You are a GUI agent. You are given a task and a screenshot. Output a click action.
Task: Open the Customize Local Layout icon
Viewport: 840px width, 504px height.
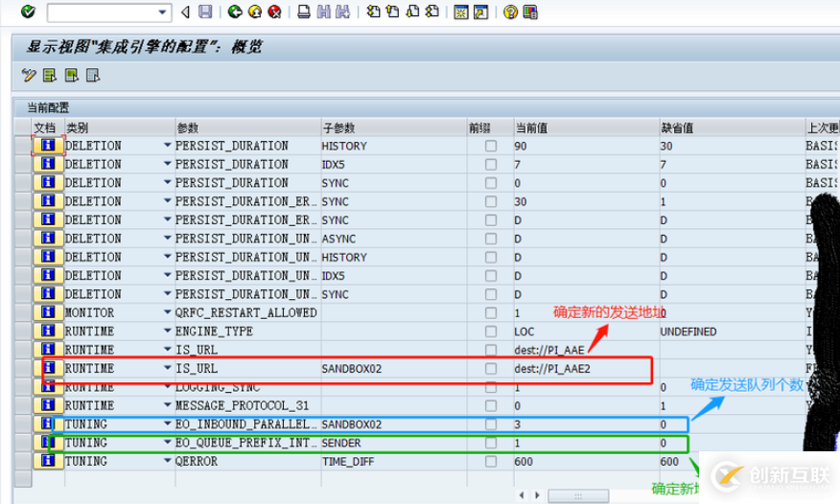click(530, 11)
